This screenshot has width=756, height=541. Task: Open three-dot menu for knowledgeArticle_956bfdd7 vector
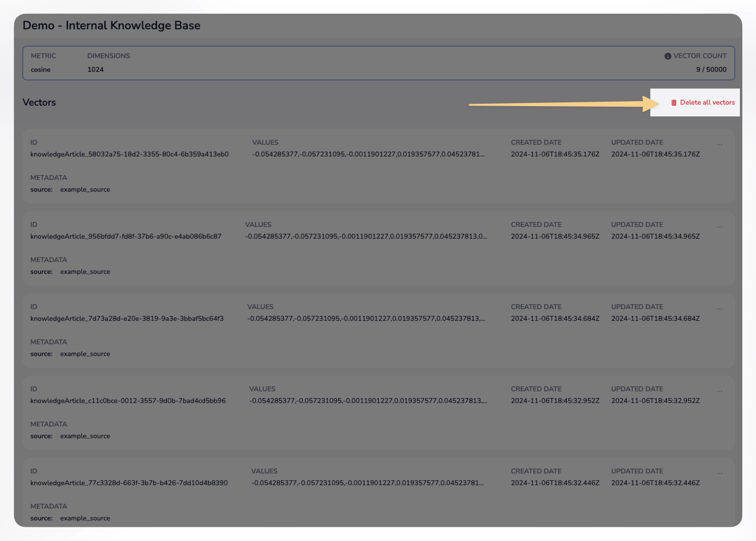[719, 227]
